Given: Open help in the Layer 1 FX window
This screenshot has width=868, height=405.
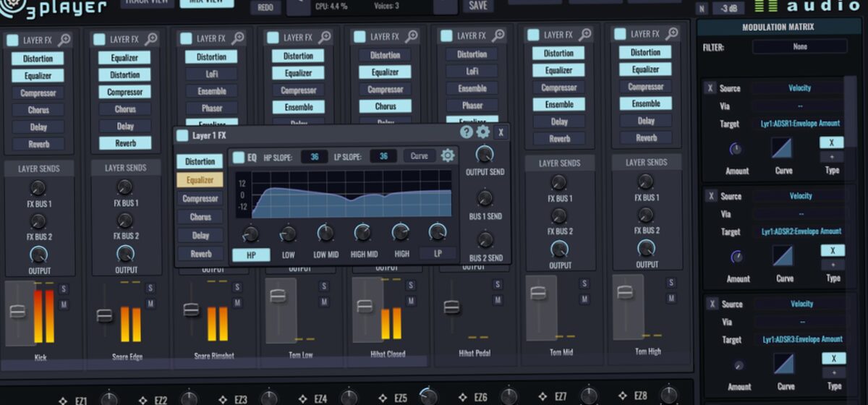Looking at the screenshot, I should pos(467,132).
